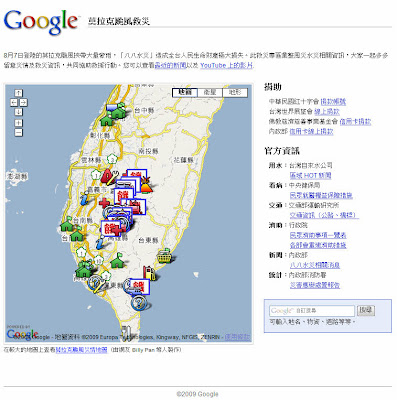Viewport: 397px width, 400px height.
Task: Switch the map to 地形 terrain view
Action: click(x=235, y=92)
